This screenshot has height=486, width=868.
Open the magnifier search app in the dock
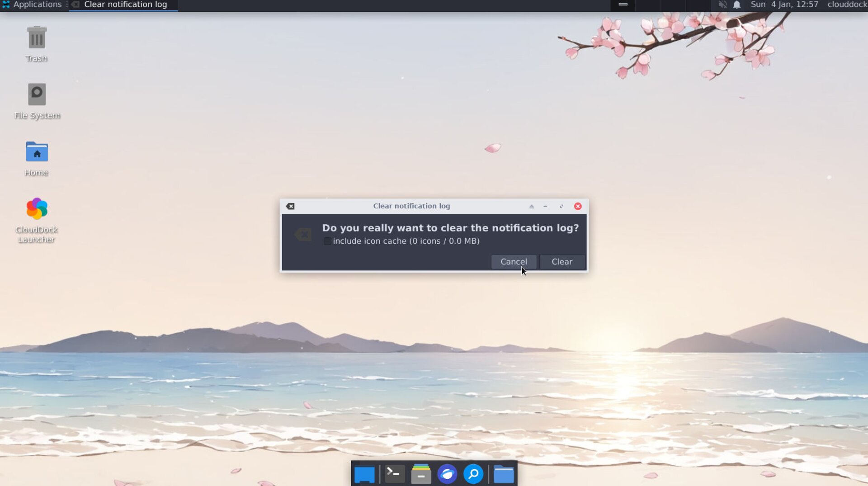click(x=473, y=474)
